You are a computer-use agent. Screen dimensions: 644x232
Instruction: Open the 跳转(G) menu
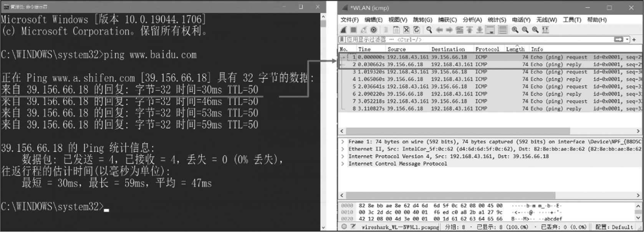(x=422, y=20)
